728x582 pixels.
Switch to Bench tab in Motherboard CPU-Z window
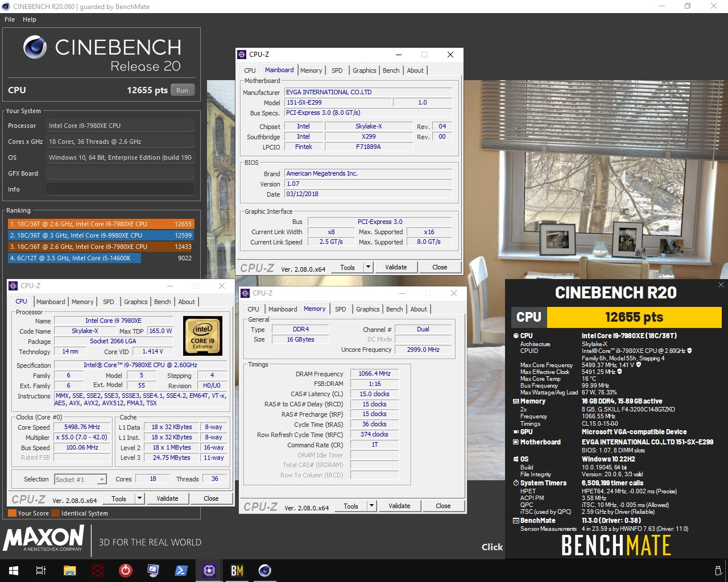(391, 70)
